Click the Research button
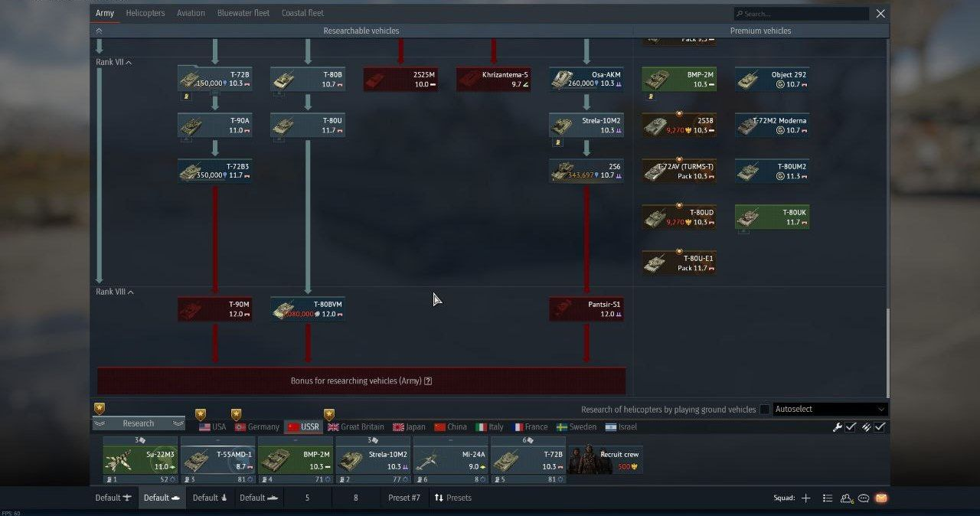The height and width of the screenshot is (516, 980). [x=139, y=423]
